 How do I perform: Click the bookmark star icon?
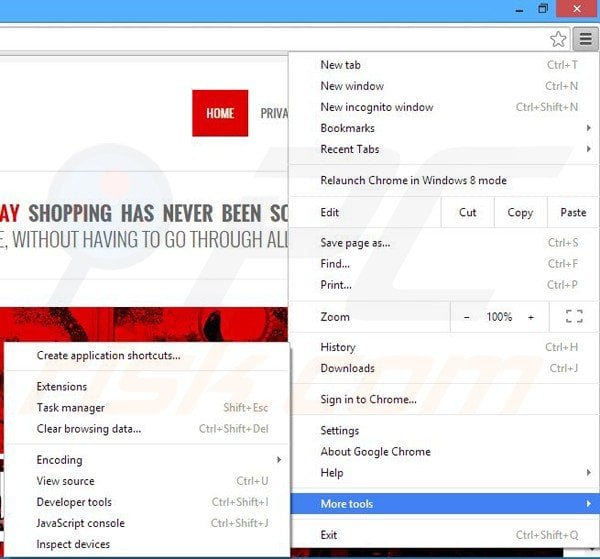(558, 39)
